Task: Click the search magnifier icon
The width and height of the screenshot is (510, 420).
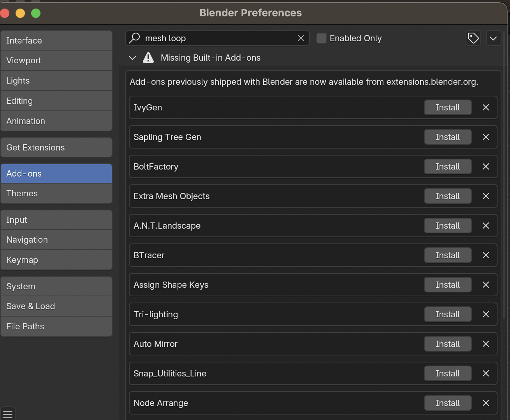Action: tap(134, 38)
